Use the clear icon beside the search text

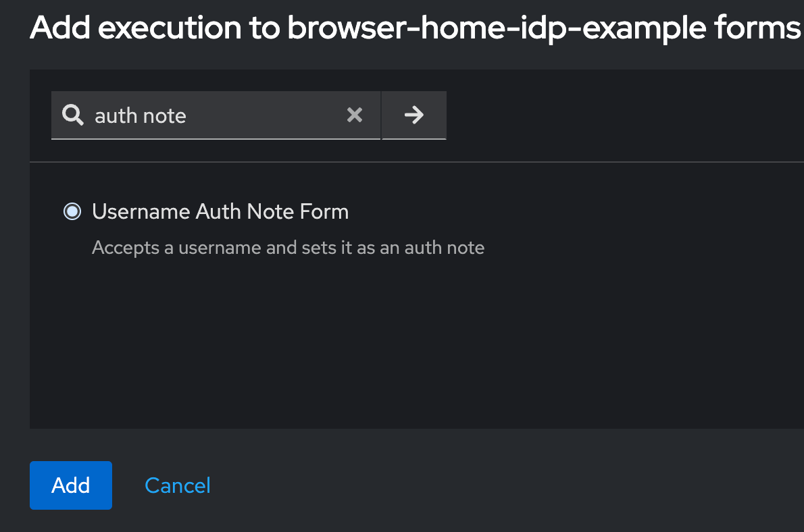355,115
